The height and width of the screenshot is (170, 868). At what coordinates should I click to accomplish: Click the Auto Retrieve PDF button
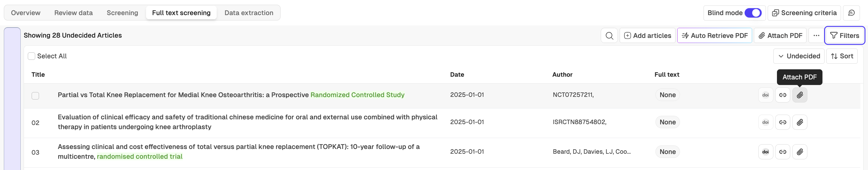tap(714, 36)
